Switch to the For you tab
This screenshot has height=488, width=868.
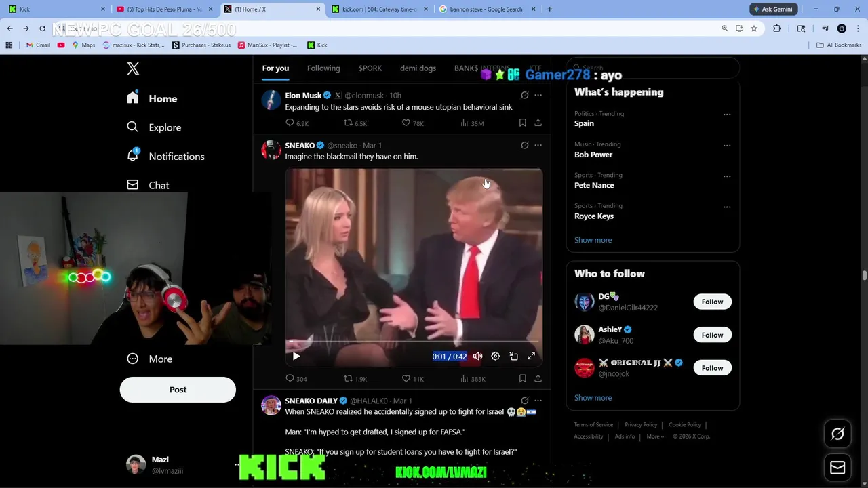click(x=275, y=68)
